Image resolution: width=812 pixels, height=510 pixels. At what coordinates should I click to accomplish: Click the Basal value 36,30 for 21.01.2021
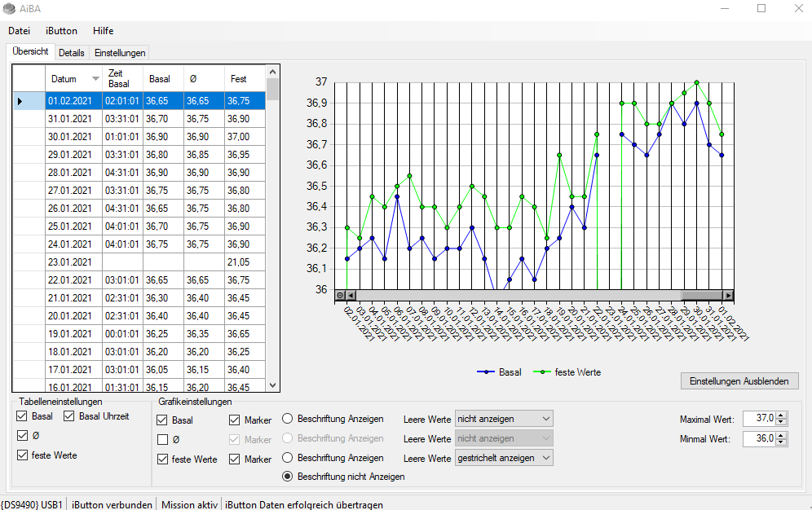[163, 298]
